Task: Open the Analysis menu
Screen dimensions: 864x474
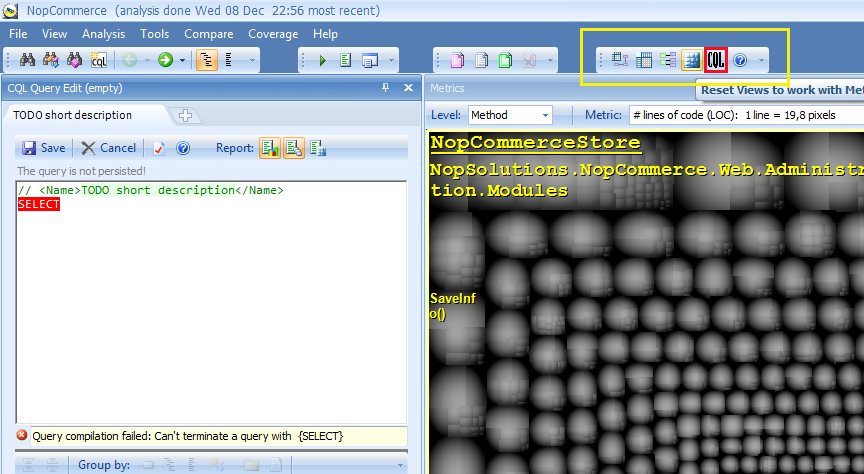Action: [104, 34]
